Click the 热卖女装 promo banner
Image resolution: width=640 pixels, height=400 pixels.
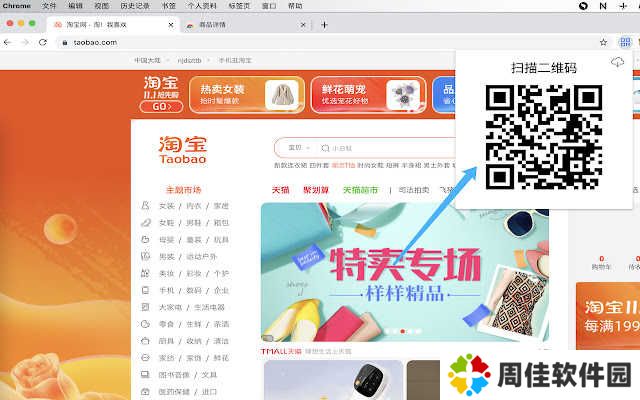246,94
